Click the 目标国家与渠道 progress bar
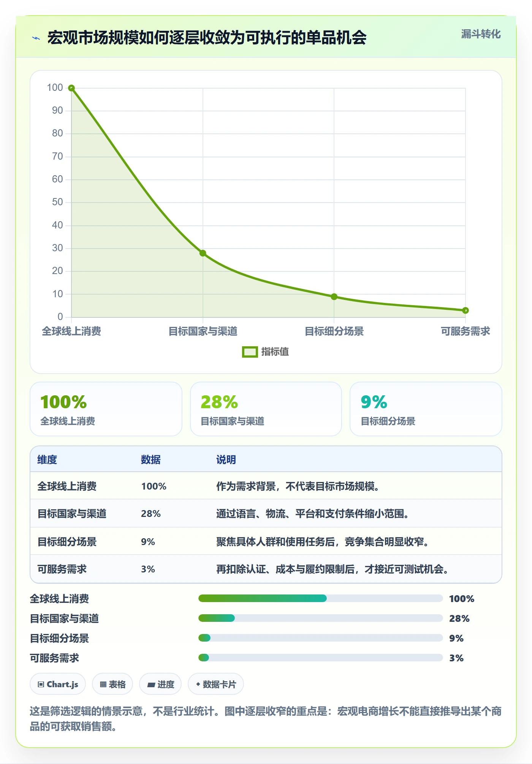Screen dimensions: 532x764 coord(320,618)
